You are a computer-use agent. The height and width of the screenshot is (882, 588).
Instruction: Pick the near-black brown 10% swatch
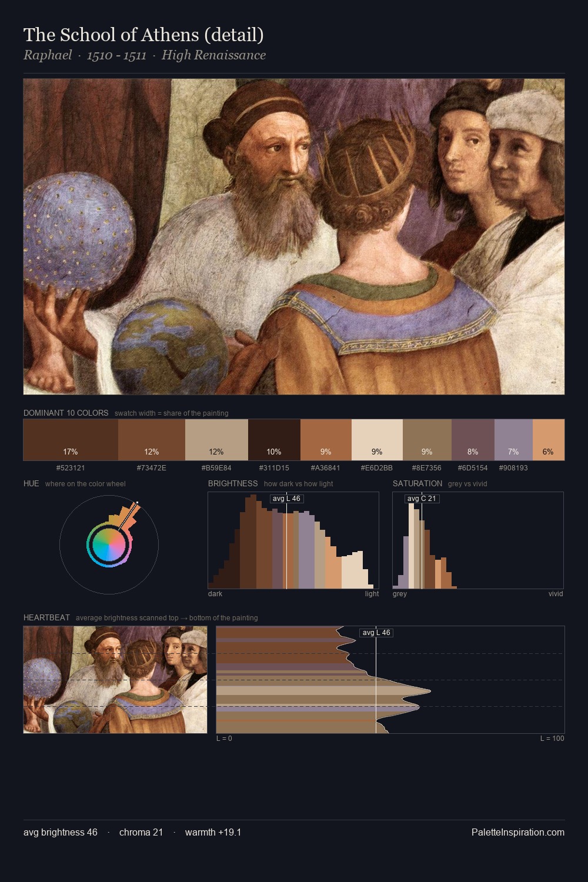(x=274, y=440)
